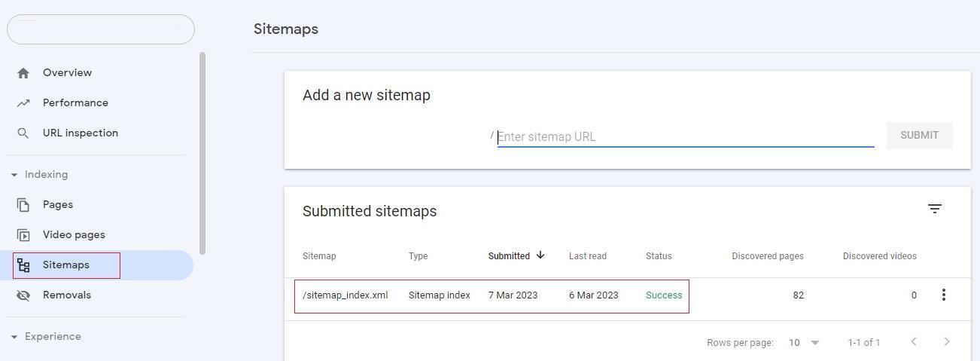Click the Pages document icon

[x=23, y=205]
